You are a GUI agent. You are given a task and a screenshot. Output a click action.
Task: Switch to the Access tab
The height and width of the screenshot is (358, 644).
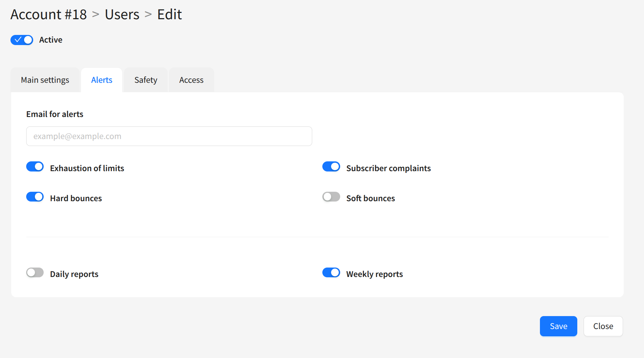pos(191,80)
